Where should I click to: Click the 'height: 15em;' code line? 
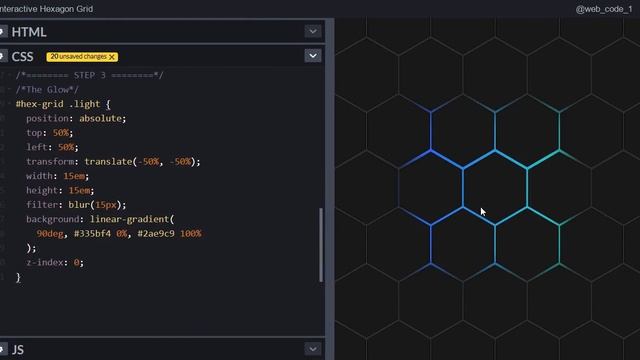60,190
